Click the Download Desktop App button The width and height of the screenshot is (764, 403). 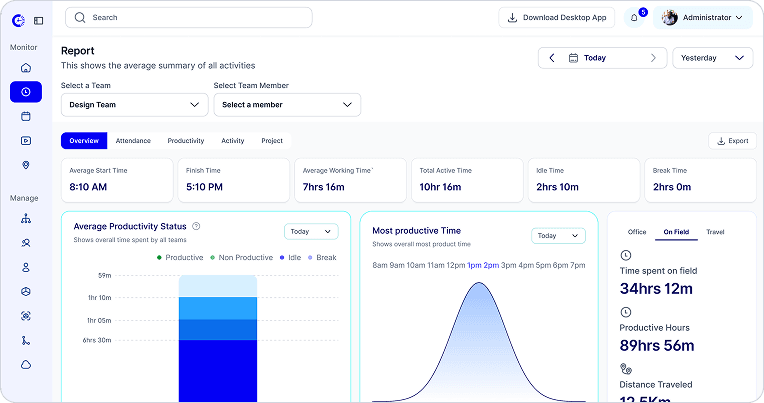(x=556, y=18)
